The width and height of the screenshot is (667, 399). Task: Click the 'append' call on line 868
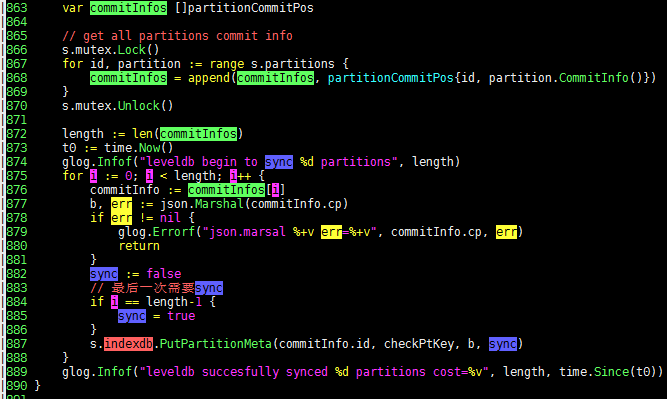(209, 78)
